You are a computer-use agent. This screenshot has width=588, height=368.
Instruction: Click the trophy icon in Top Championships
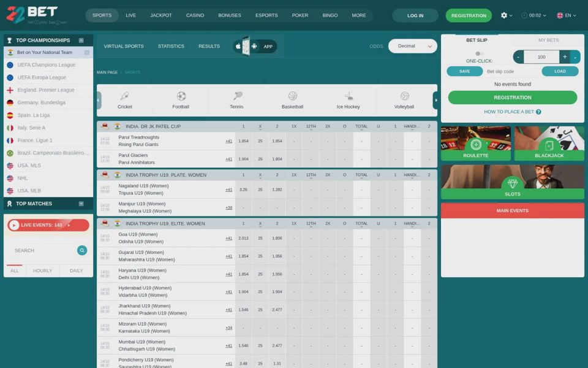(x=9, y=40)
